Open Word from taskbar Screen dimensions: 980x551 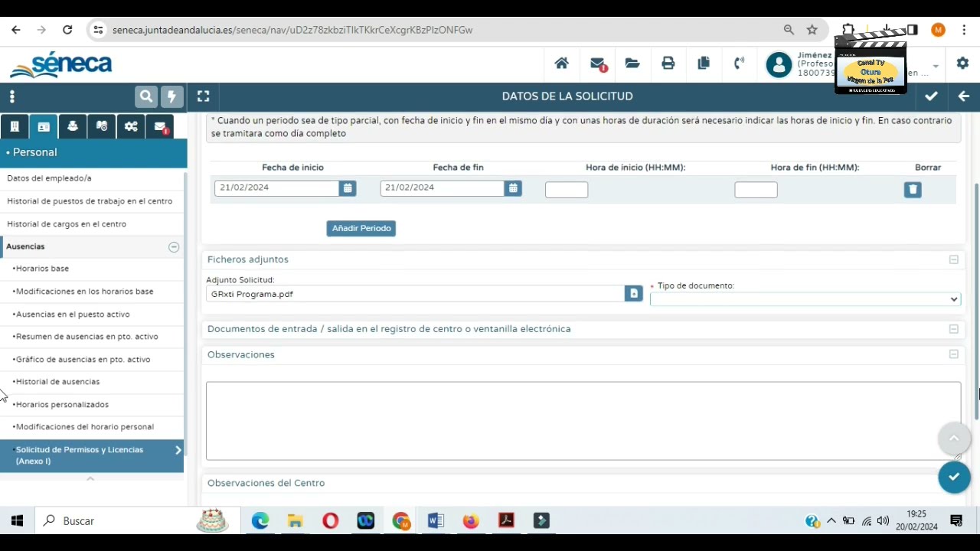coord(436,521)
